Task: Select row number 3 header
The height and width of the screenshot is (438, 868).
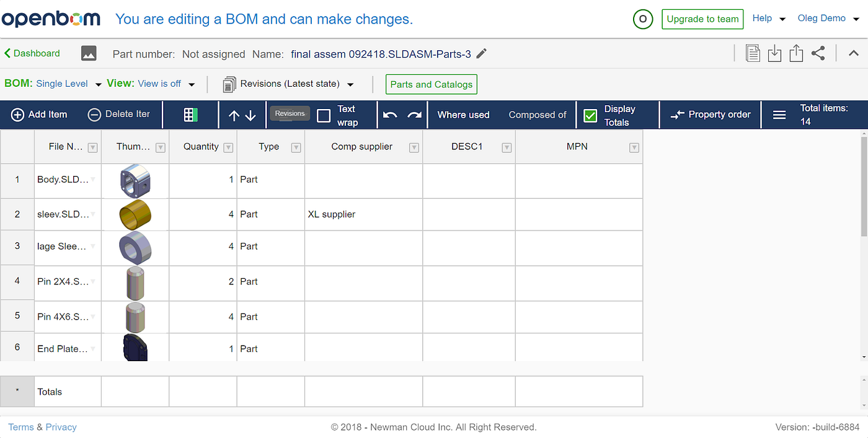Action: (17, 247)
